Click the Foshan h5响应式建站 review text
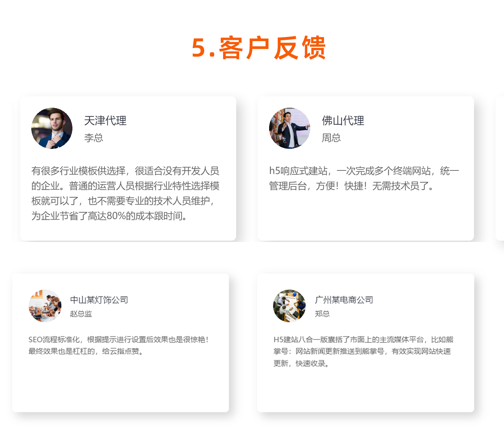The image size is (504, 447). pos(364,178)
